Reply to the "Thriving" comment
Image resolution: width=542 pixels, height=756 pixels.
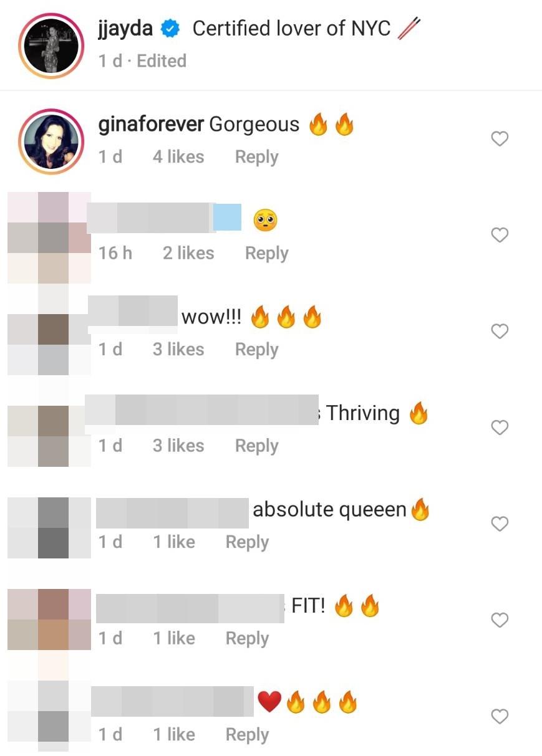click(256, 446)
